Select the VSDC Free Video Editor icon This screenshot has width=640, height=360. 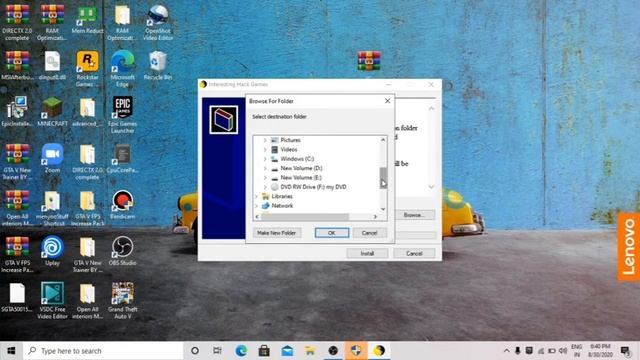[52, 294]
